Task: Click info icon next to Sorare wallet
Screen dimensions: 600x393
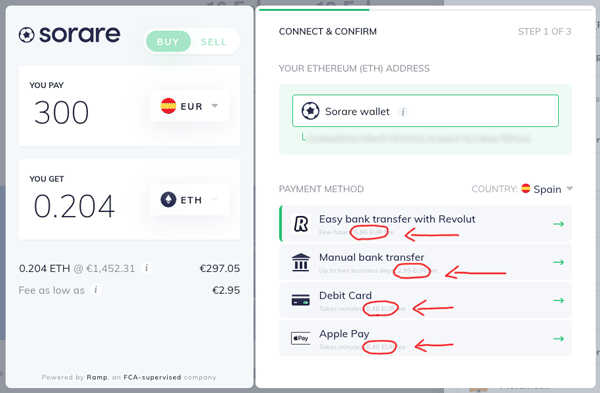Action: [x=403, y=112]
